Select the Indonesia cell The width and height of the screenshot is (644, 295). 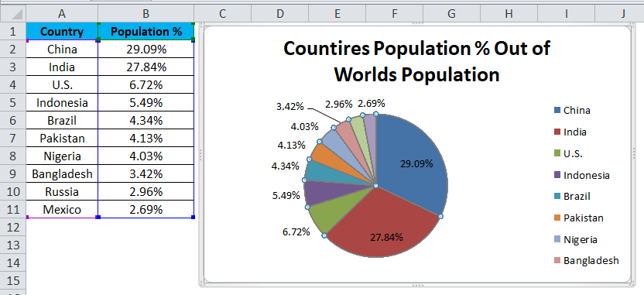click(x=62, y=103)
